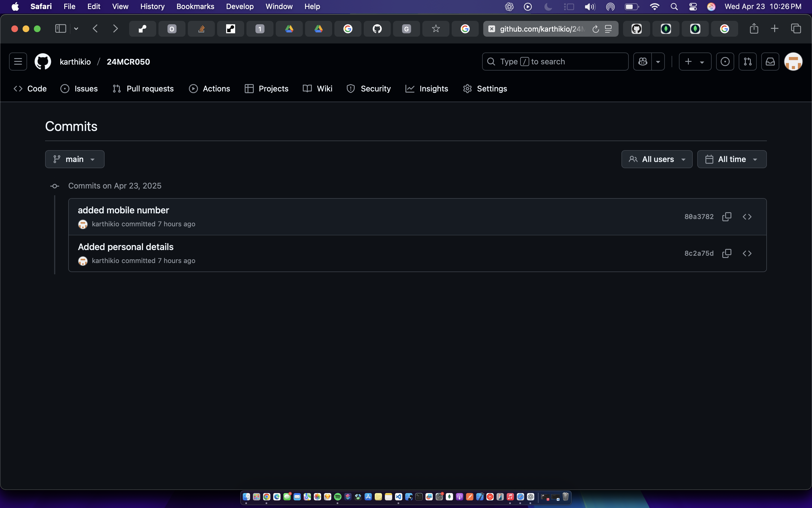Expand Safari tab group dropdown chevron
The height and width of the screenshot is (508, 812).
pos(76,29)
